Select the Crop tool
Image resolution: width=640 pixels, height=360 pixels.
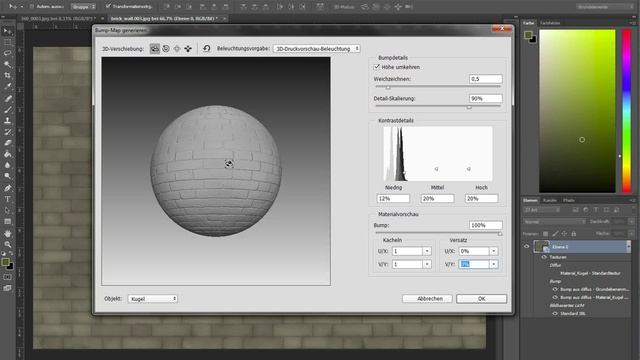(x=7, y=75)
